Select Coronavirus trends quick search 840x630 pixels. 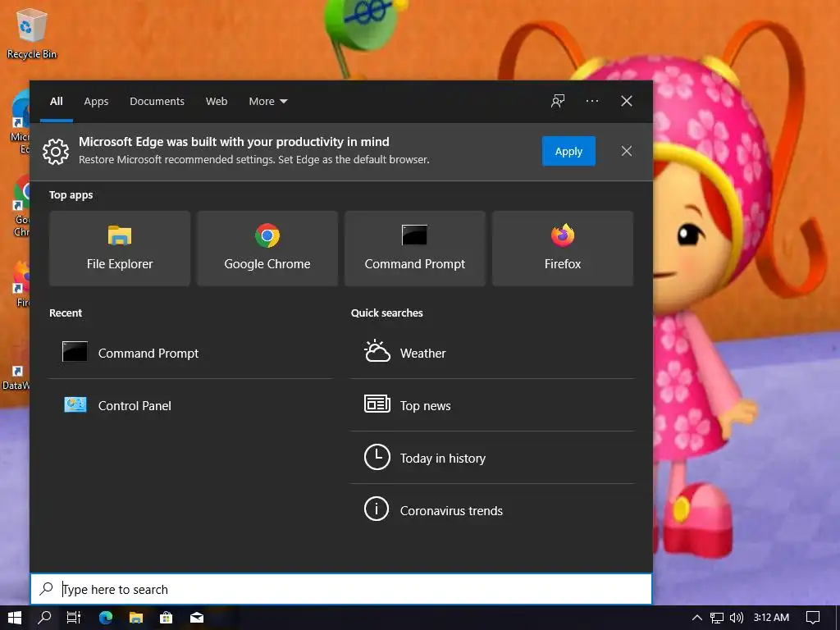[x=492, y=510]
